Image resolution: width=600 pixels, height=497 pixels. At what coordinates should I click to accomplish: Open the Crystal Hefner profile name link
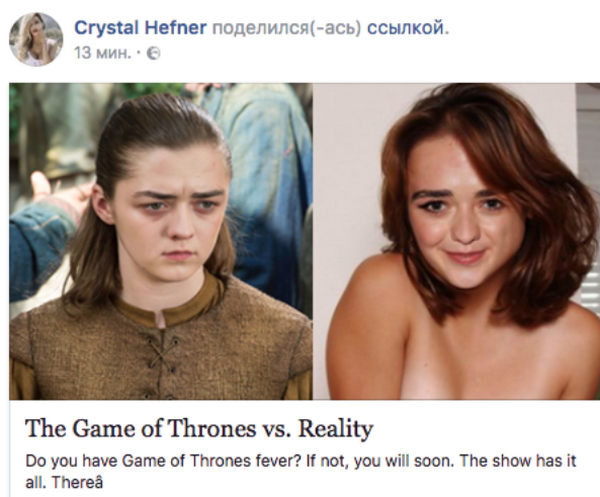pyautogui.click(x=140, y=28)
